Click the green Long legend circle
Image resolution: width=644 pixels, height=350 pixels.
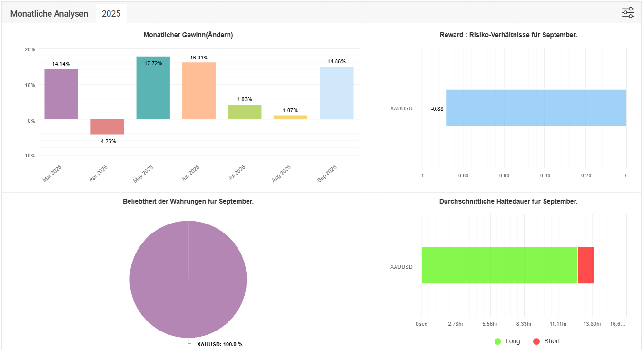click(498, 341)
